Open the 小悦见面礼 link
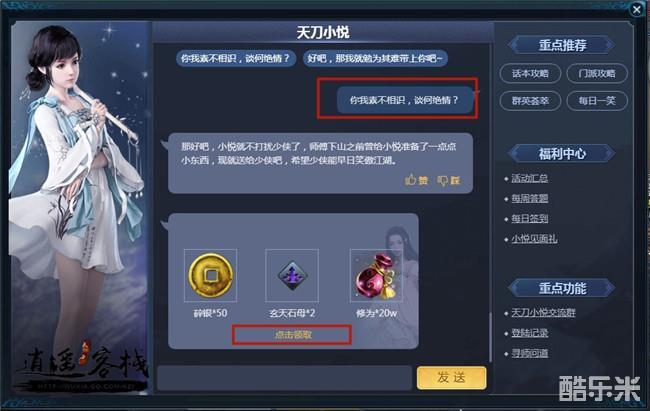Screen dimensions: 650x411 [x=534, y=239]
